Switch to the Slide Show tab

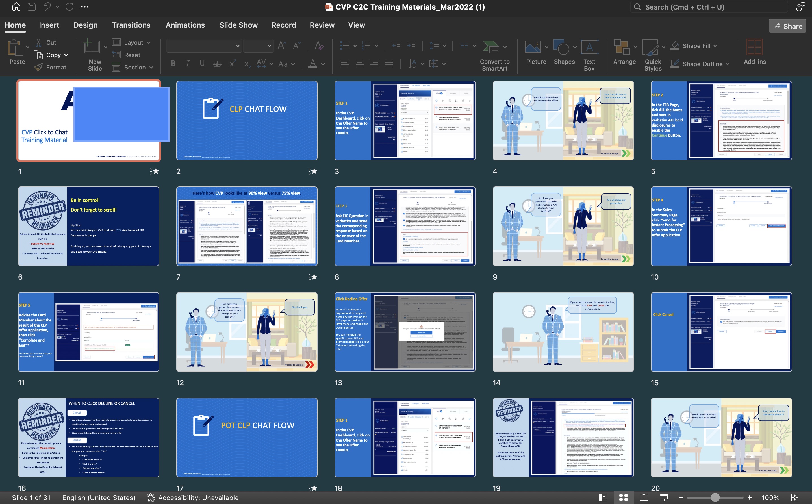238,25
